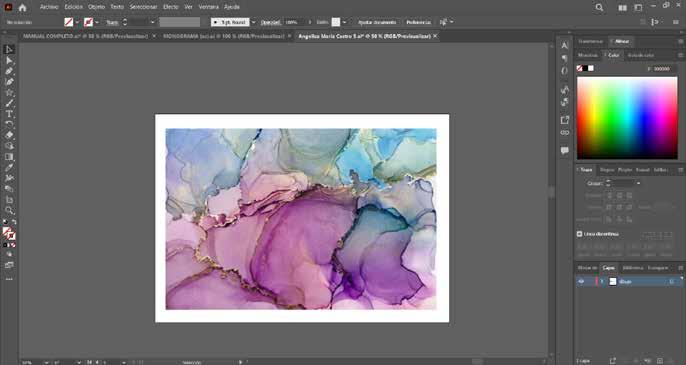Click the Home icon
The height and width of the screenshot is (365, 686).
(22, 7)
